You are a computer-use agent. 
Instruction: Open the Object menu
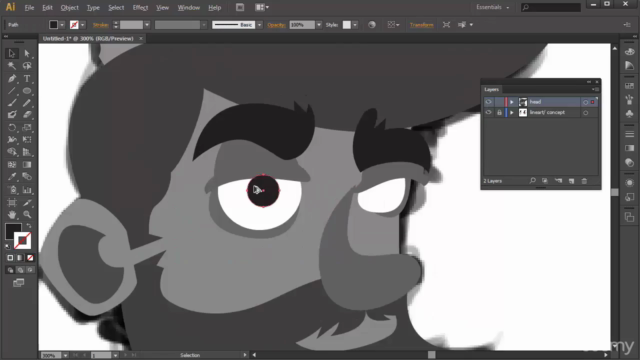tap(69, 7)
